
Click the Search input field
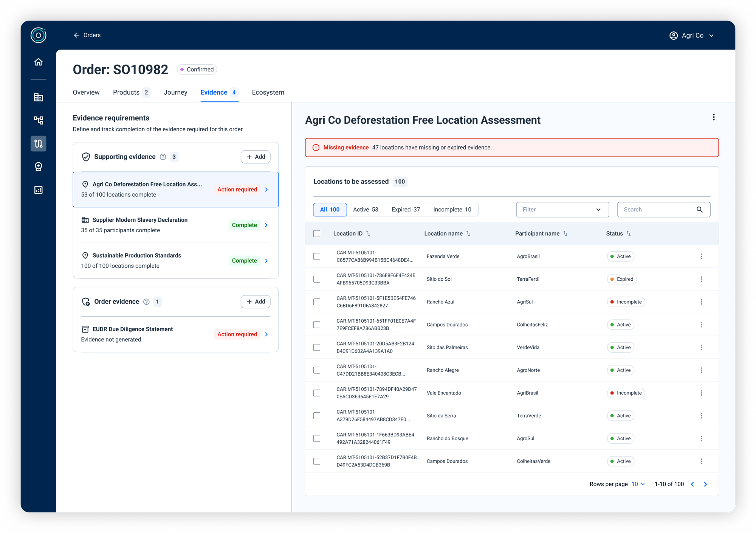point(663,210)
